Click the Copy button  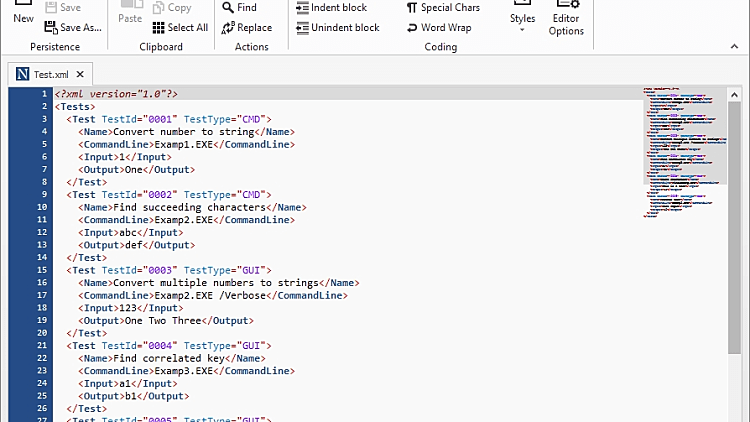coord(171,7)
